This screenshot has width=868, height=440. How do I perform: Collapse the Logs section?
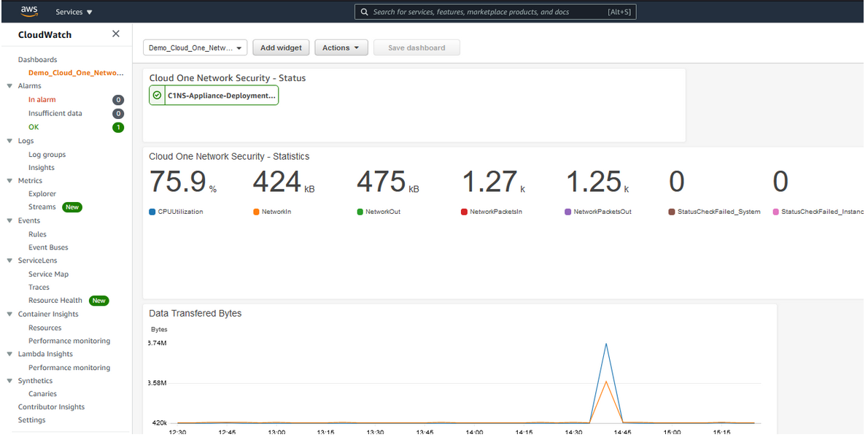coord(9,141)
